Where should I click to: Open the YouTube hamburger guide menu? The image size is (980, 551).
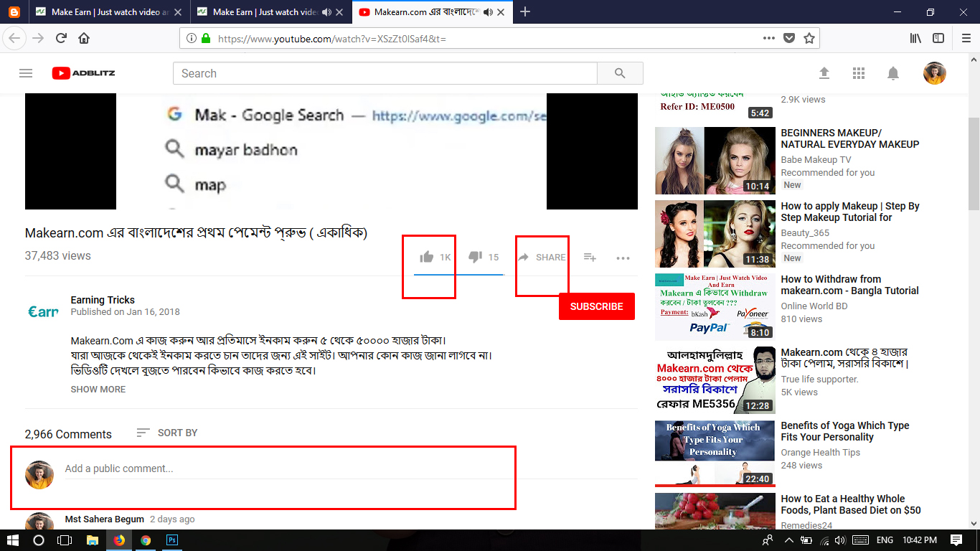[26, 73]
